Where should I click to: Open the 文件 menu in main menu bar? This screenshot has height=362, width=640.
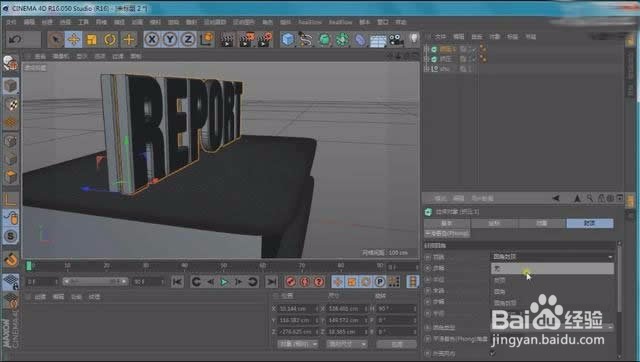point(11,22)
